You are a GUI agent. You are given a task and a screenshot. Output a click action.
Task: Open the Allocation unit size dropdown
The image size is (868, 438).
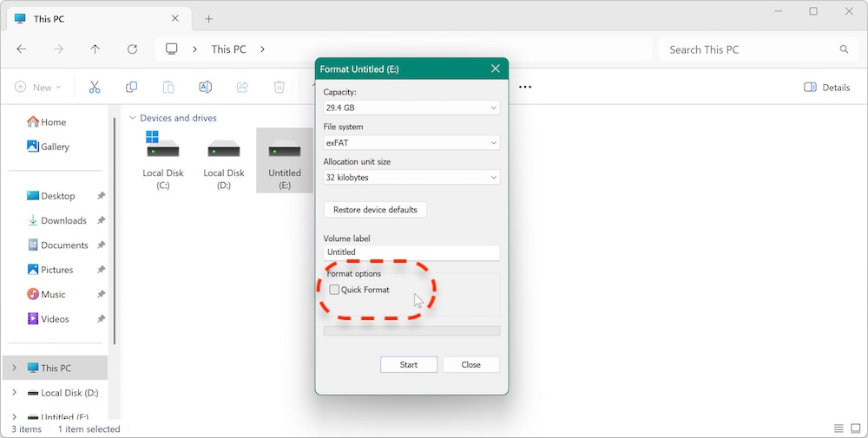tap(411, 177)
